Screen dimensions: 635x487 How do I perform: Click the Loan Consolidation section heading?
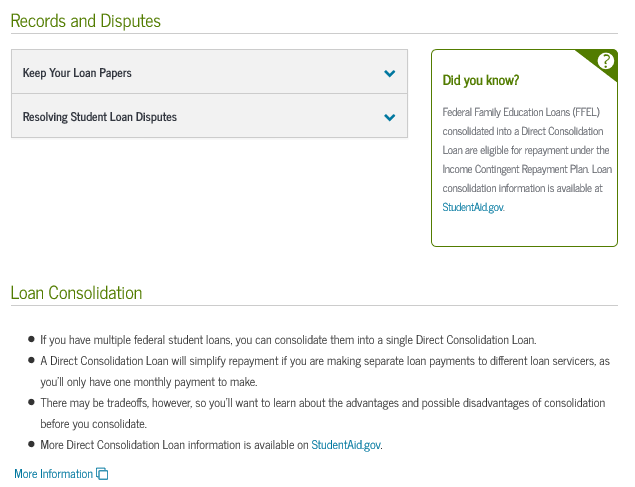point(76,293)
